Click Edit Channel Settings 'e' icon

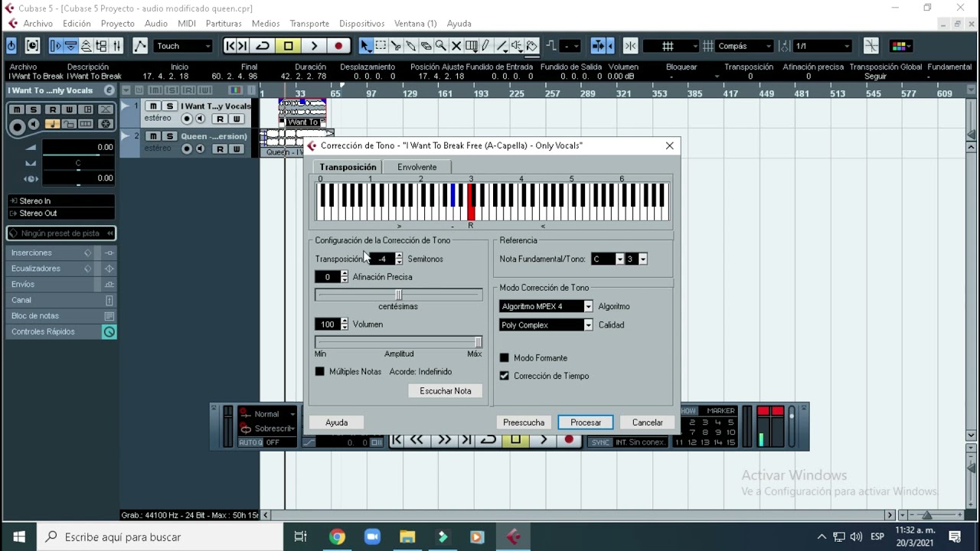coord(109,90)
